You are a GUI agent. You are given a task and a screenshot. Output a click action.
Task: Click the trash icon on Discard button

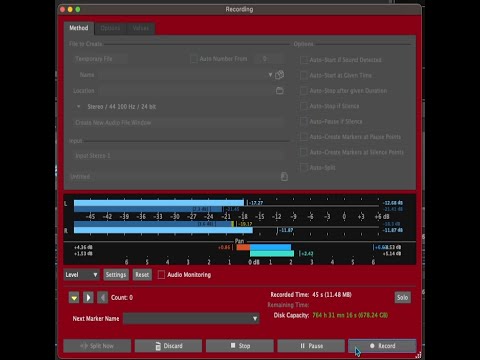[x=158, y=346]
